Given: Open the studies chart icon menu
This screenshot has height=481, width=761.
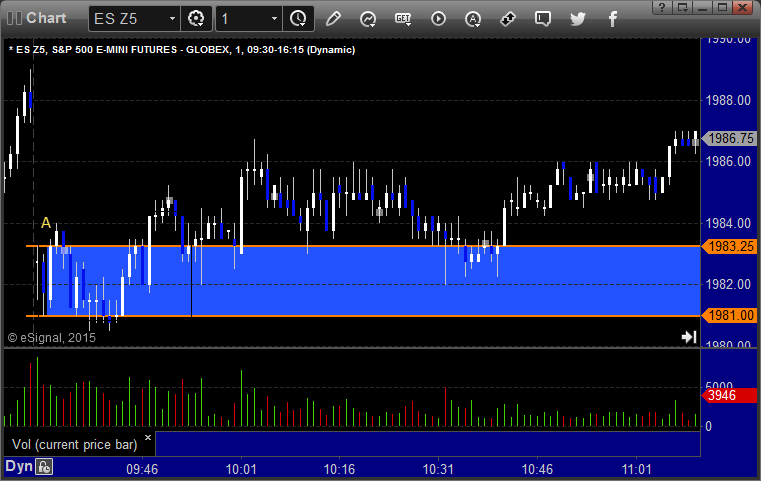Looking at the screenshot, I should 368,19.
